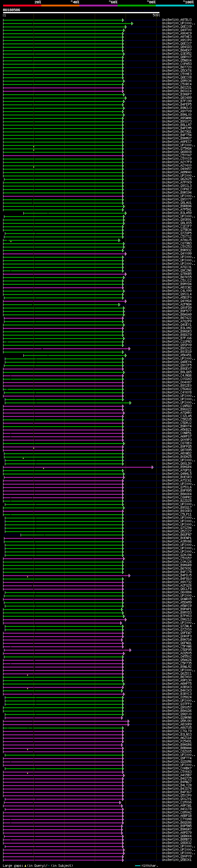This screenshot has height=868, width=197.
Task: Click the orange ~40% identity legend segment
Action: pyautogui.click(x=60, y=6)
